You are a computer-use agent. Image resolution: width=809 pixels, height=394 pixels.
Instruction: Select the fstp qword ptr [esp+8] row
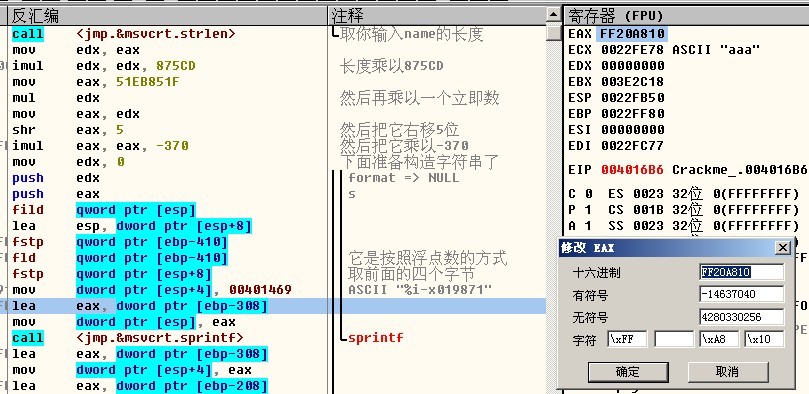tap(168, 274)
